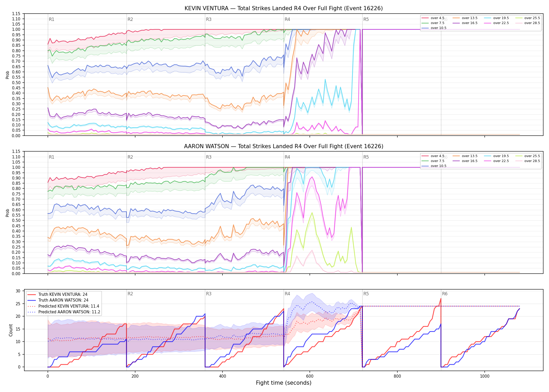Click the x-axis tick label '800'
Image resolution: width=549 pixels, height=392 pixels.
[397, 376]
